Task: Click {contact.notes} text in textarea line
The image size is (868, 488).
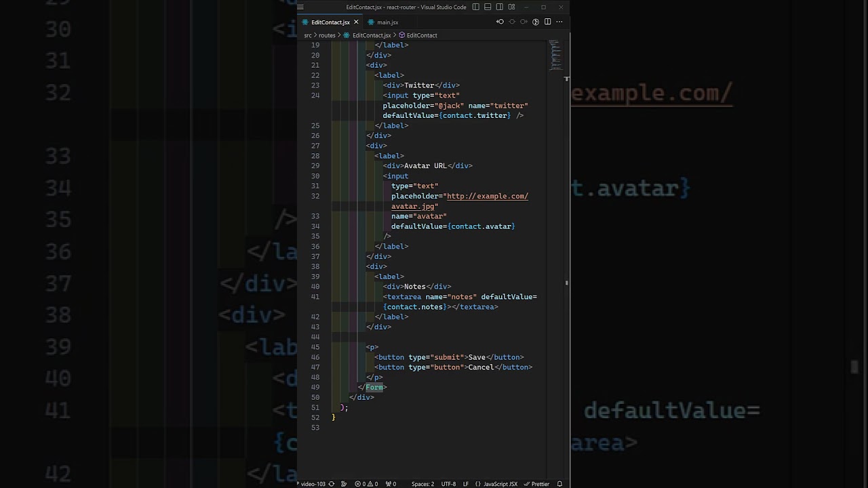Action: [x=415, y=307]
